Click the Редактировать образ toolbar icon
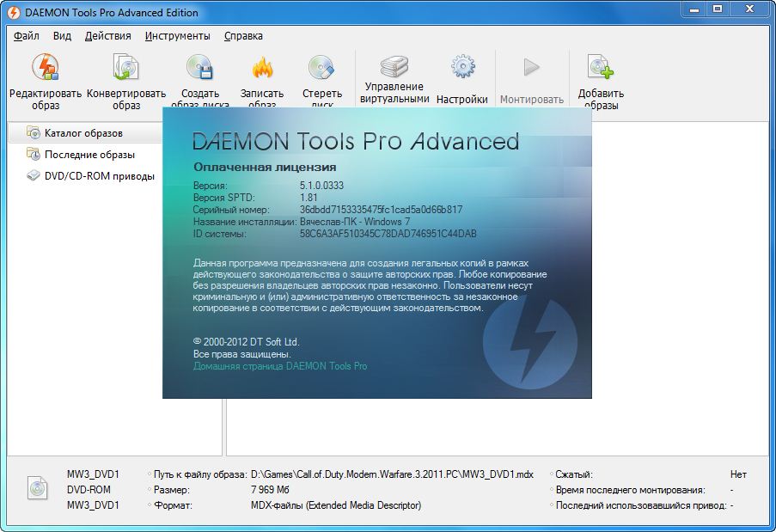The image size is (776, 532). pyautogui.click(x=46, y=67)
